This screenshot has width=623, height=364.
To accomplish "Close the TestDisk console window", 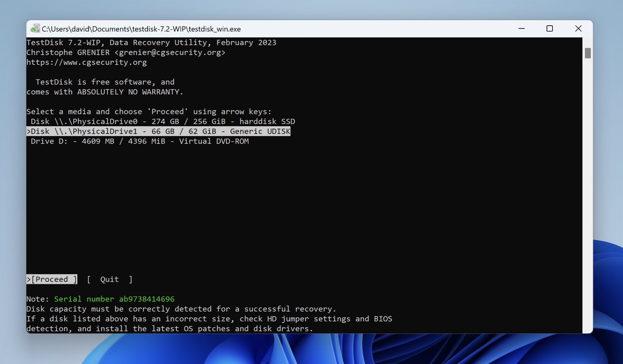I will coord(578,29).
